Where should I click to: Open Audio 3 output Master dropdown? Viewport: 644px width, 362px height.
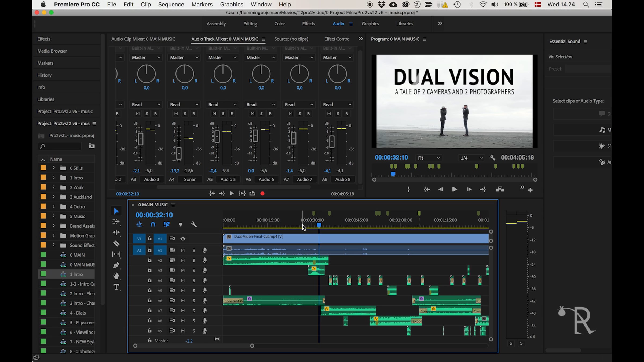point(146,57)
